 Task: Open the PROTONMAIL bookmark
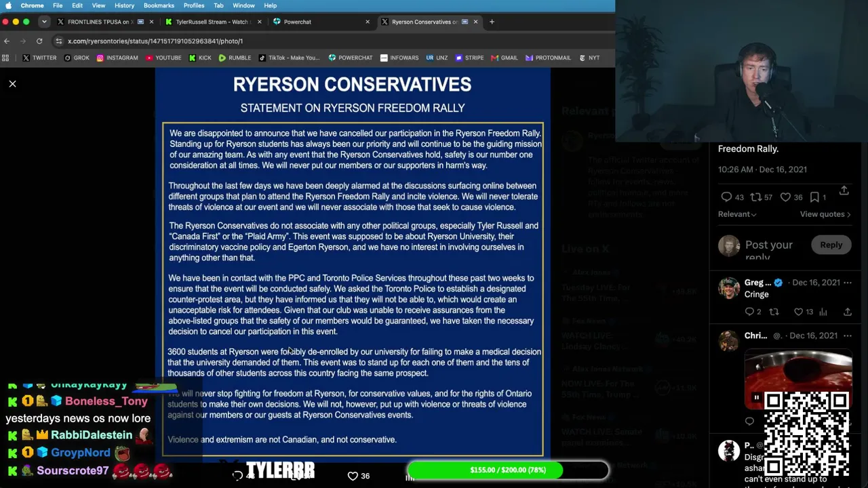tap(548, 58)
